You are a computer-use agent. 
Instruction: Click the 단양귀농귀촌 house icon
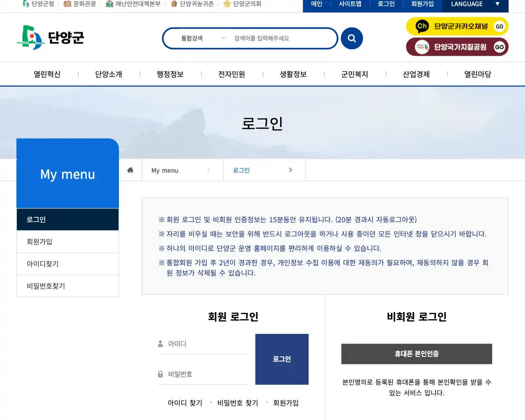(x=174, y=5)
